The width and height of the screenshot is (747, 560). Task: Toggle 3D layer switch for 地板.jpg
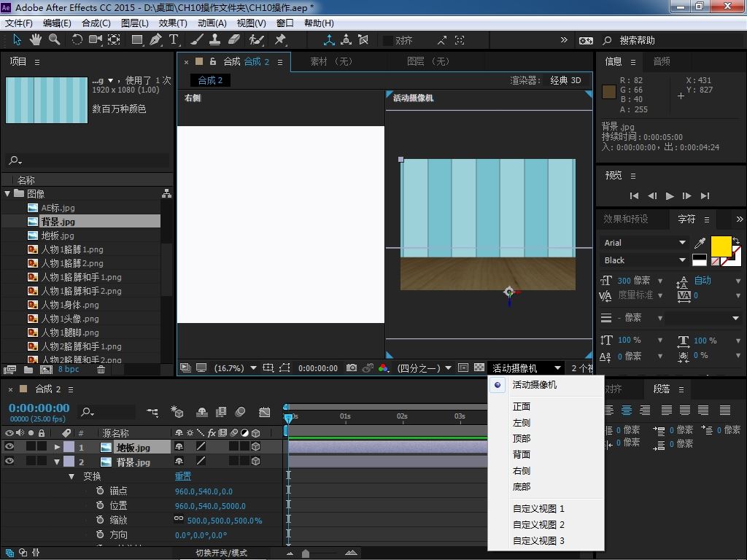coord(256,447)
